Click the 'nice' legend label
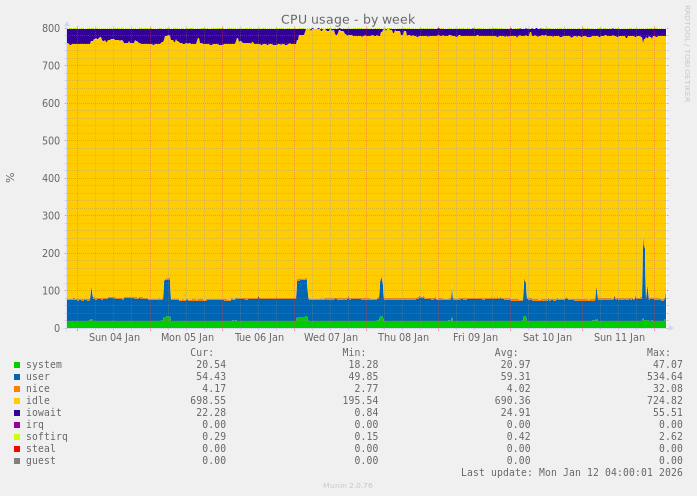The image size is (697, 496). pos(38,389)
